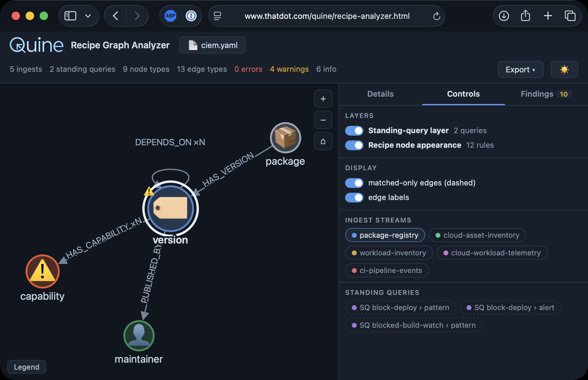588x380 pixels.
Task: Click the 5 ingests summary
Action: coord(26,69)
